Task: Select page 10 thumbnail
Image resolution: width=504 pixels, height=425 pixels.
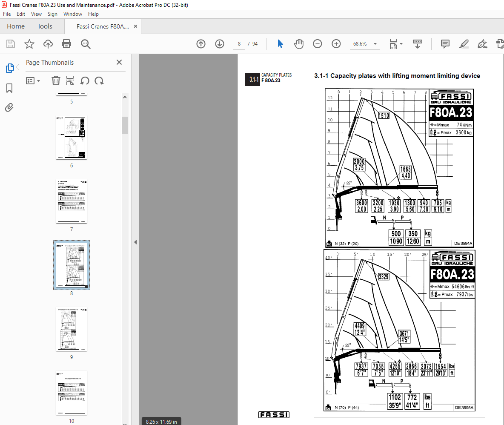Action: tap(72, 393)
